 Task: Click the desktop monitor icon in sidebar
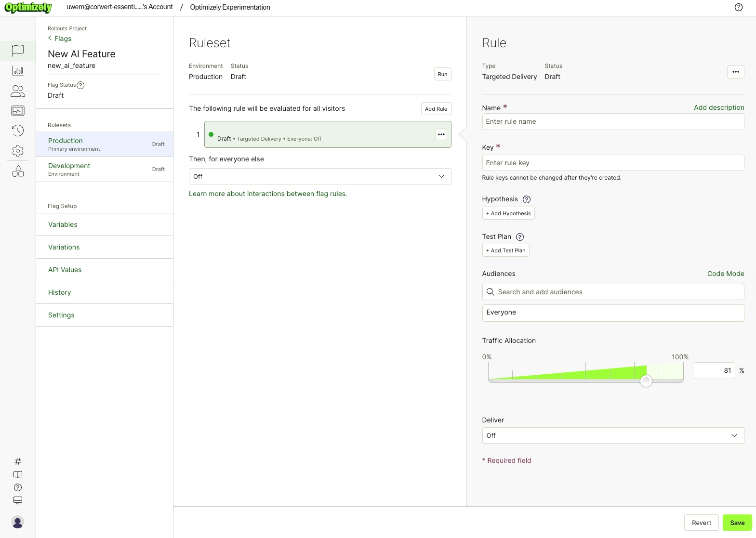coord(18,500)
